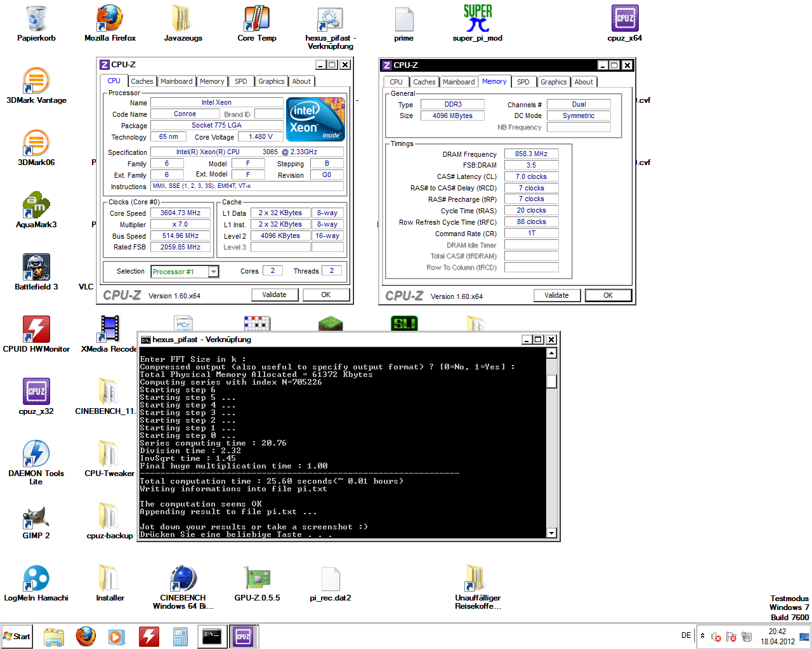Click the CAS# Latency value field
The width and height of the screenshot is (812, 650).
pos(531,176)
